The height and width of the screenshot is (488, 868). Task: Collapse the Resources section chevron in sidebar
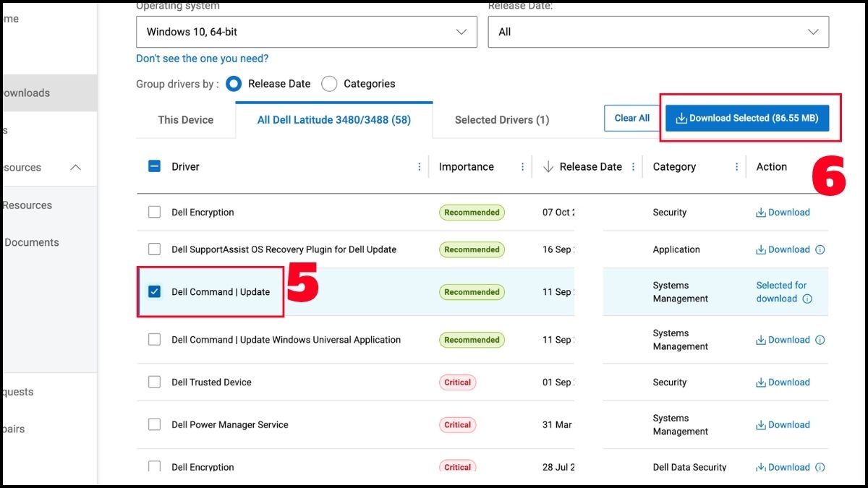tap(75, 168)
